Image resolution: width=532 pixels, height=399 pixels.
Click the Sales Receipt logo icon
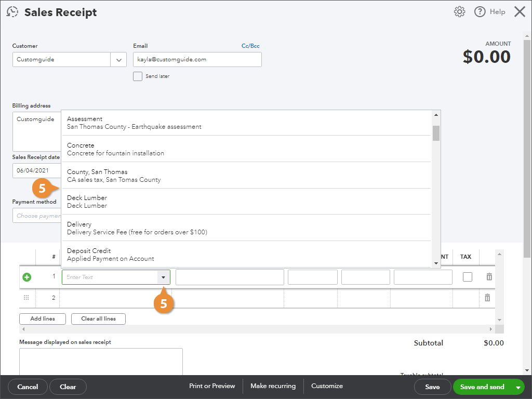click(x=12, y=11)
